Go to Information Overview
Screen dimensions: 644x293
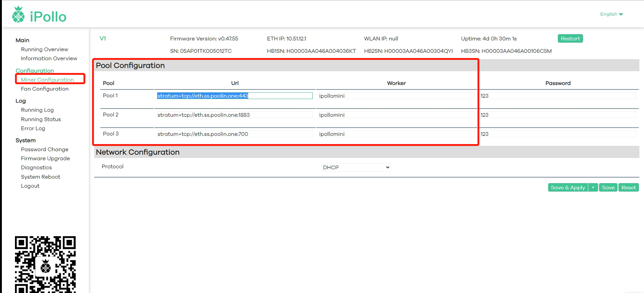pos(49,58)
